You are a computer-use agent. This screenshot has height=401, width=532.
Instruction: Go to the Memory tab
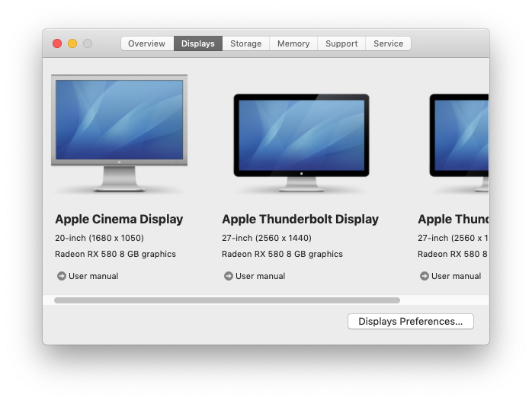(x=293, y=43)
